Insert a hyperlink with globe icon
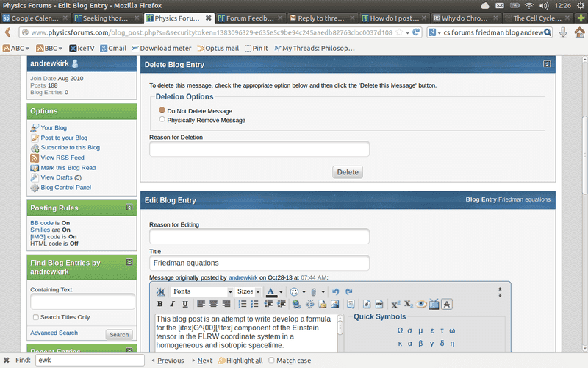This screenshot has height=368, width=588. (x=297, y=304)
